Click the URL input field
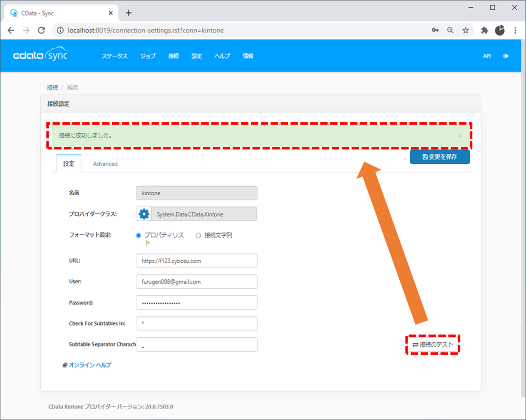Image resolution: width=526 pixels, height=420 pixels. pos(196,261)
